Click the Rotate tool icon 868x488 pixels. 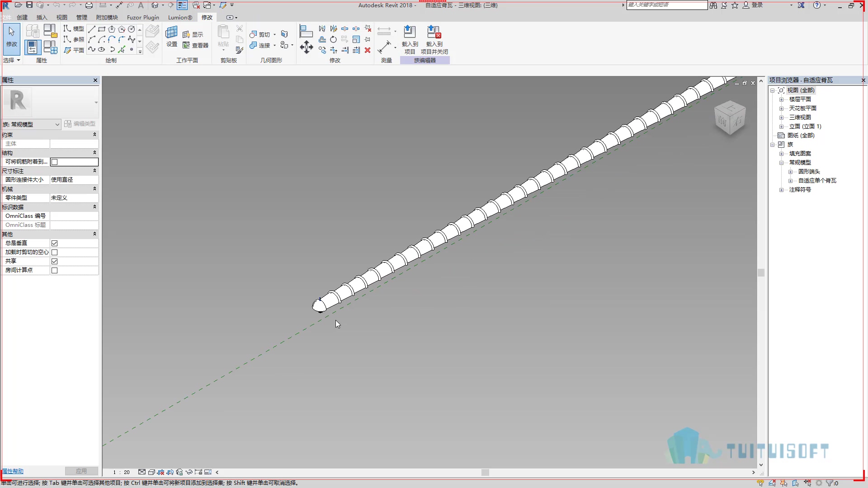333,39
